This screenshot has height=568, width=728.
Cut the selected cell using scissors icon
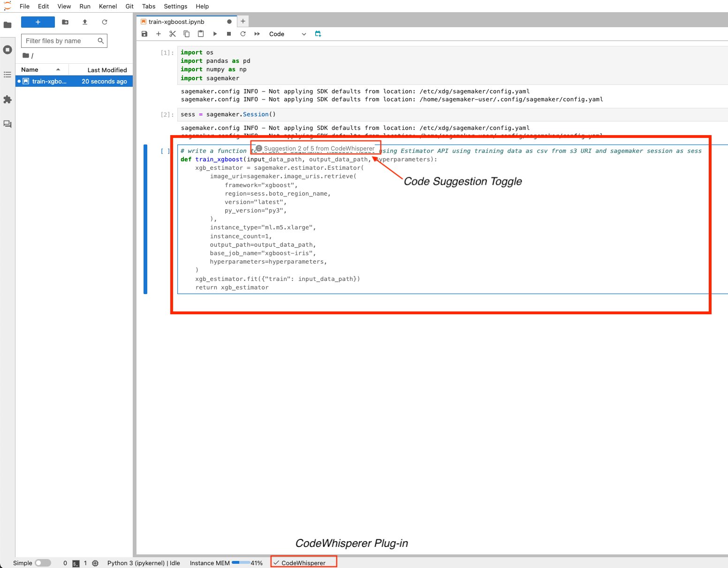[x=173, y=34]
